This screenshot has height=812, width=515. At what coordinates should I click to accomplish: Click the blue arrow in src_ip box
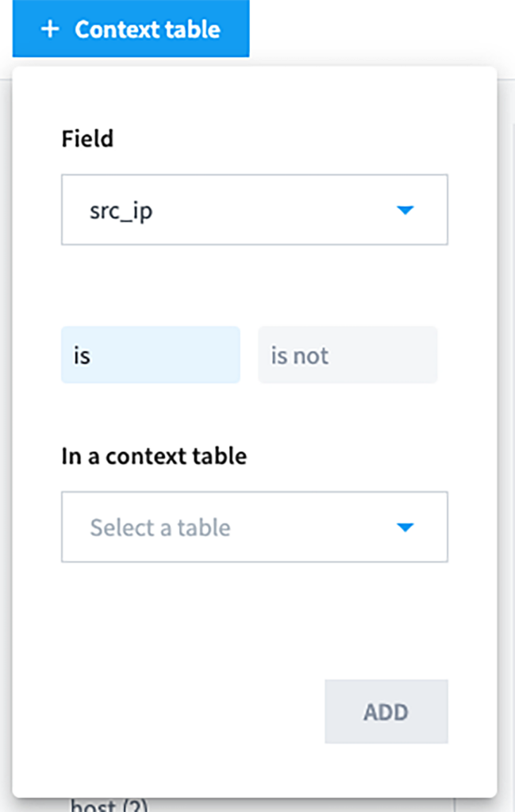405,210
